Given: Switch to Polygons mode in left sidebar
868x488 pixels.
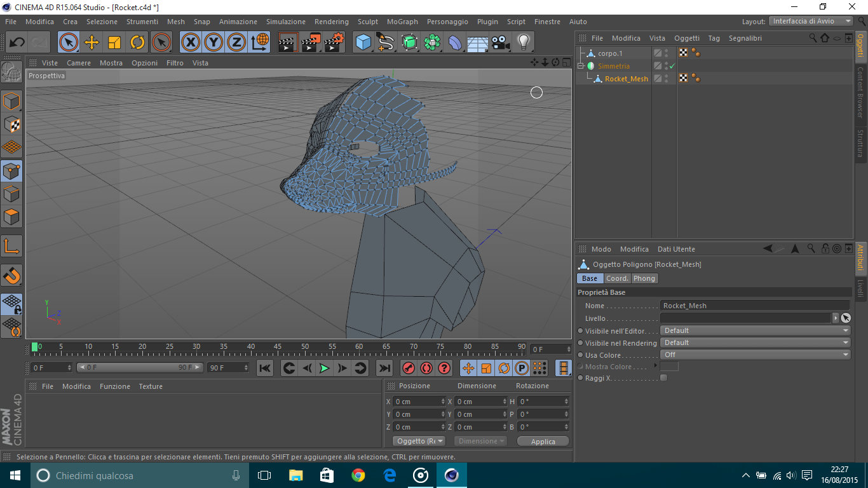Looking at the screenshot, I should tap(11, 217).
